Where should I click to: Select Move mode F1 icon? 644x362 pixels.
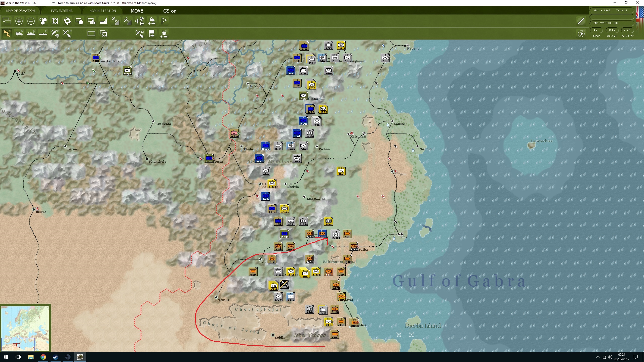7,33
